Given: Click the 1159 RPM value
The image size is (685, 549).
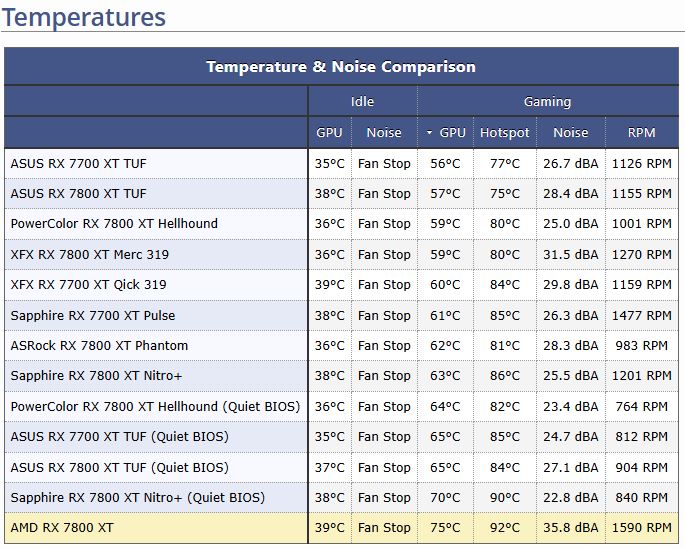Looking at the screenshot, I should point(641,284).
